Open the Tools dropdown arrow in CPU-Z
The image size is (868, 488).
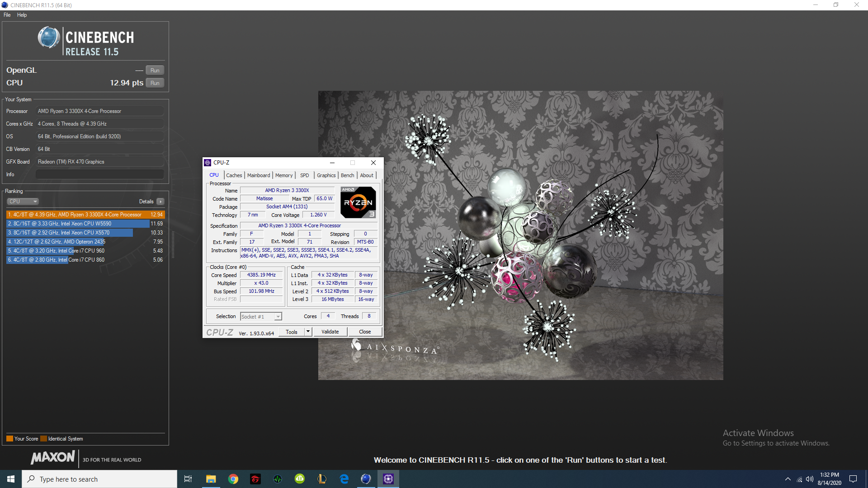coord(308,332)
